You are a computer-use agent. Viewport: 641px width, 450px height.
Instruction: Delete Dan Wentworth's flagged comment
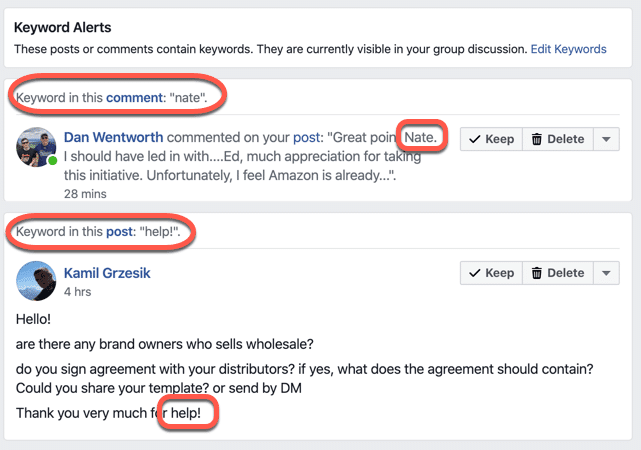pyautogui.click(x=558, y=139)
